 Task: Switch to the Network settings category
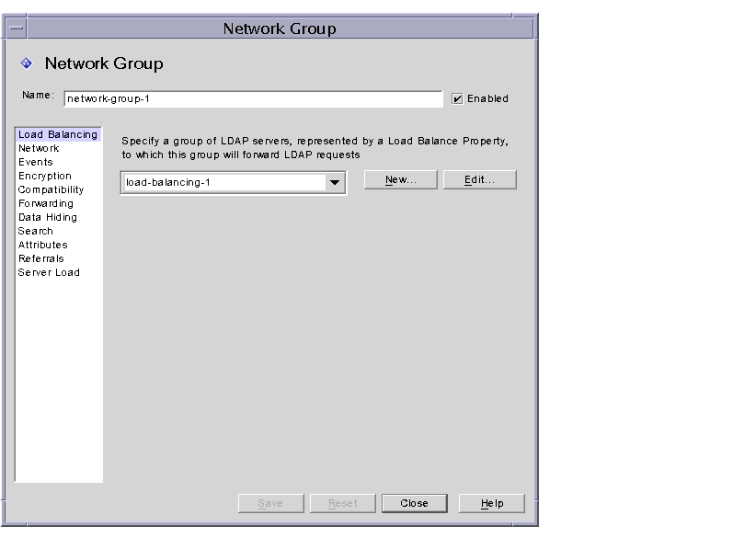tap(39, 147)
